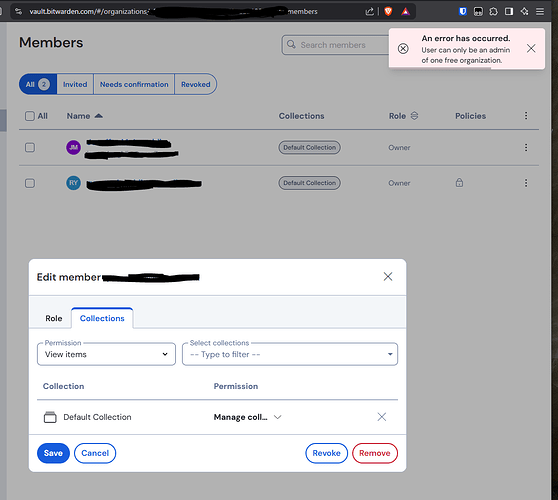
Task: Click the Save button
Action: coord(53,453)
